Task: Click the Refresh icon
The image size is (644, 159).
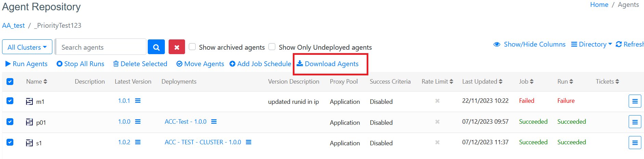Action: pos(619,44)
